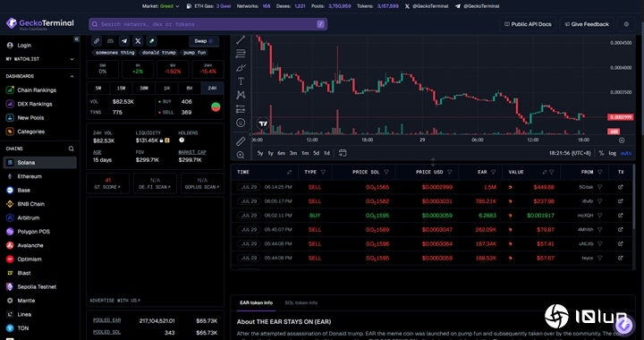This screenshot has height=340, width=644.
Task: View holders info question-mark icon
Action: tap(182, 140)
